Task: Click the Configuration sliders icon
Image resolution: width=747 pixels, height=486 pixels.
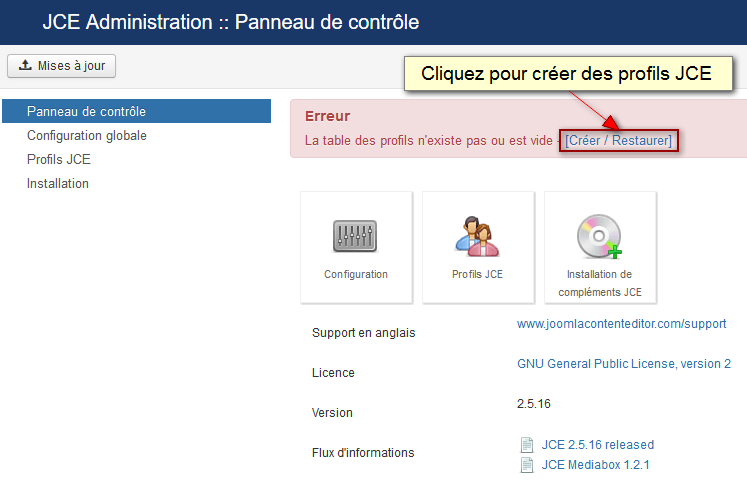Action: tap(355, 236)
